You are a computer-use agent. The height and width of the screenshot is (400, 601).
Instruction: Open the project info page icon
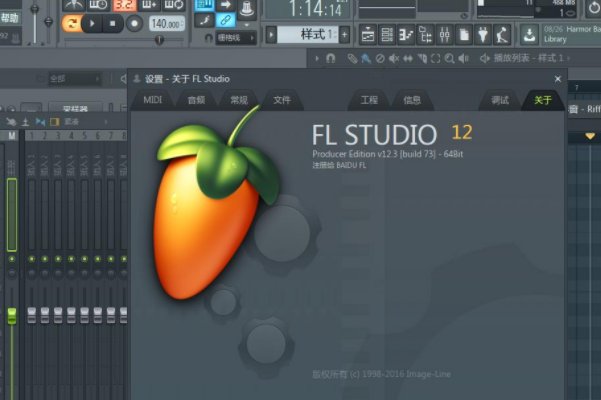tap(464, 35)
